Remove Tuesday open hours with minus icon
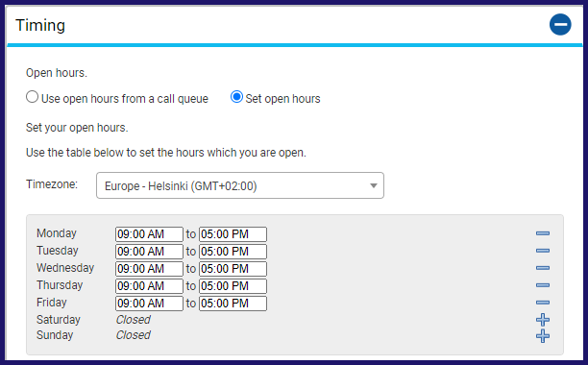Viewport: 588px width, 365px height. click(543, 251)
